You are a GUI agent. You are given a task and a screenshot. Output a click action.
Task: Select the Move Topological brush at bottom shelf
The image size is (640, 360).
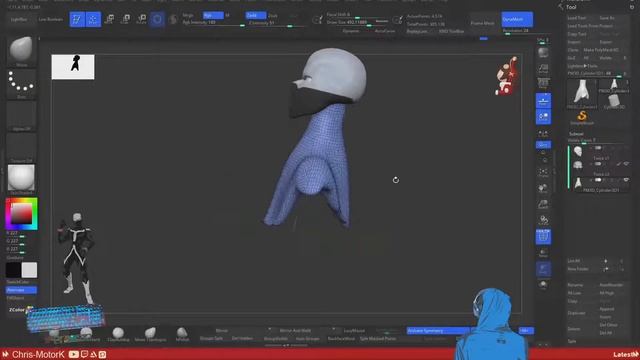point(150,335)
